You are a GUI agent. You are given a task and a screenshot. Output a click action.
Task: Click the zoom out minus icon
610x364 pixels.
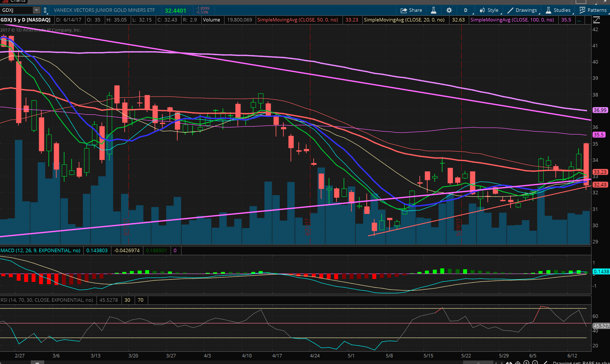click(535, 362)
